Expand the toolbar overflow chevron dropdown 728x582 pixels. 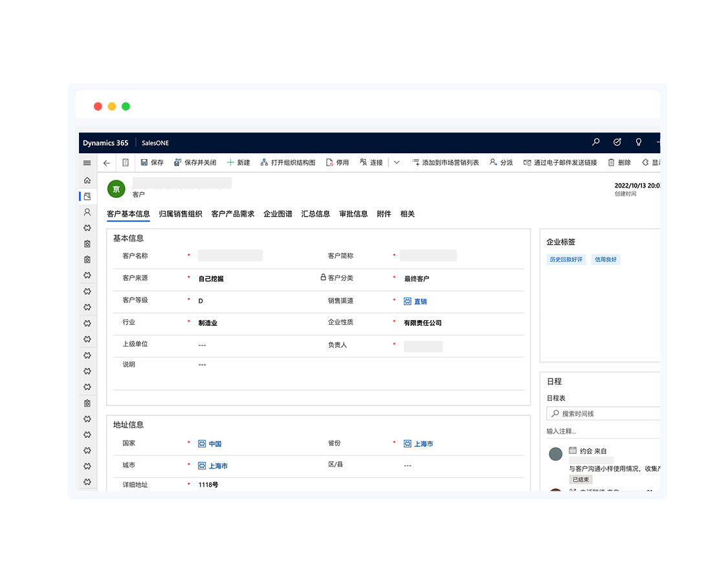pyautogui.click(x=397, y=162)
